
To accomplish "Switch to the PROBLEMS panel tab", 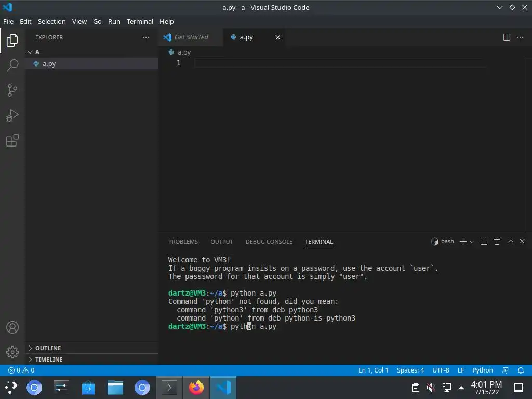I will click(183, 242).
